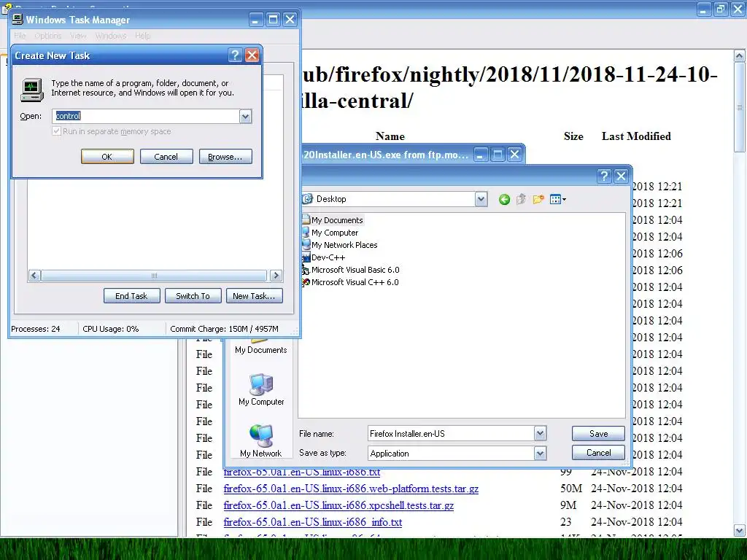Viewport: 747px width, 560px height.
Task: Click End Task button
Action: [131, 296]
